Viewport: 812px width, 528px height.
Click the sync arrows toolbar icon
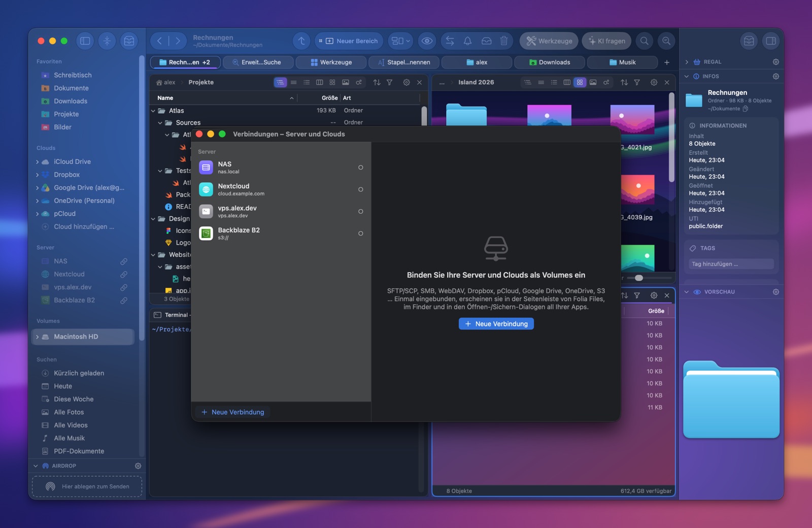click(x=450, y=41)
